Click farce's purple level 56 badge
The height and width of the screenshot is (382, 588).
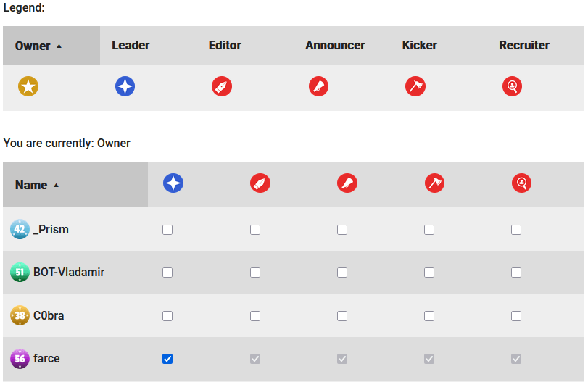point(20,359)
